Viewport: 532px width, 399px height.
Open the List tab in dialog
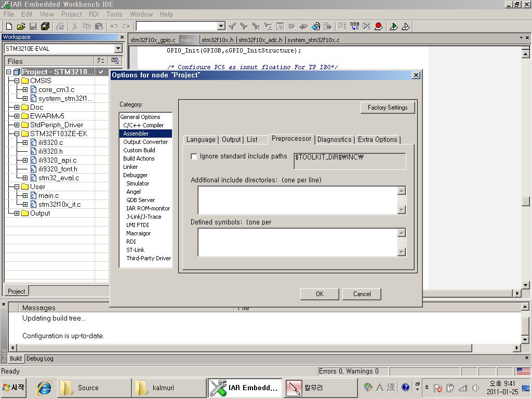click(x=252, y=139)
